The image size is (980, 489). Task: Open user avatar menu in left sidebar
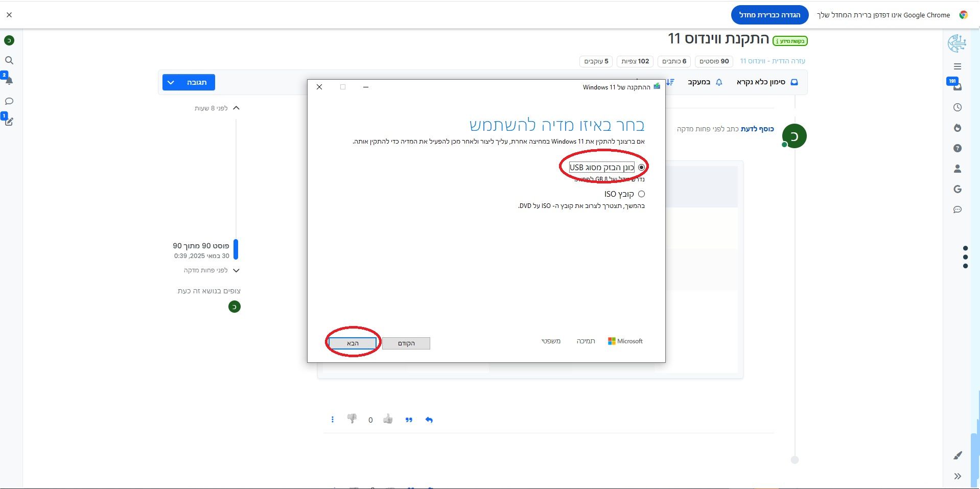(x=9, y=40)
